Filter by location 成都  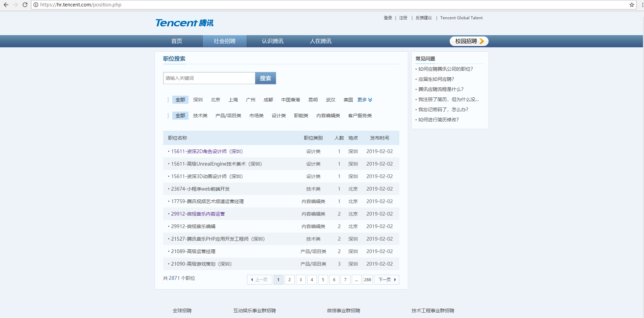point(268,100)
